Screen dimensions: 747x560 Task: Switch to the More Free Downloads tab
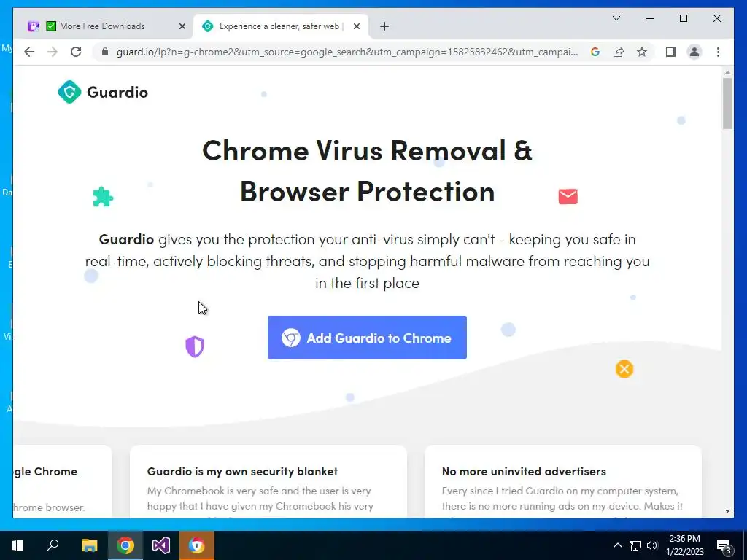(x=102, y=26)
